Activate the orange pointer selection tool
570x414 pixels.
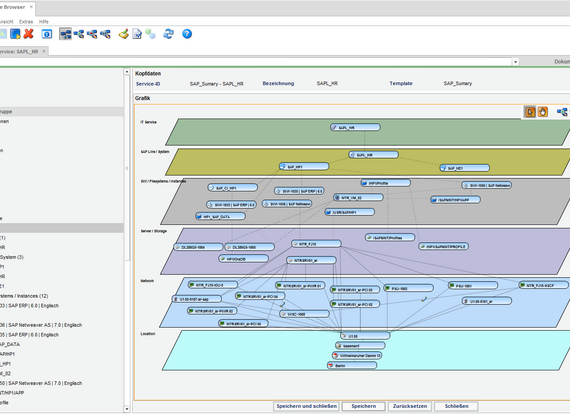pos(530,112)
